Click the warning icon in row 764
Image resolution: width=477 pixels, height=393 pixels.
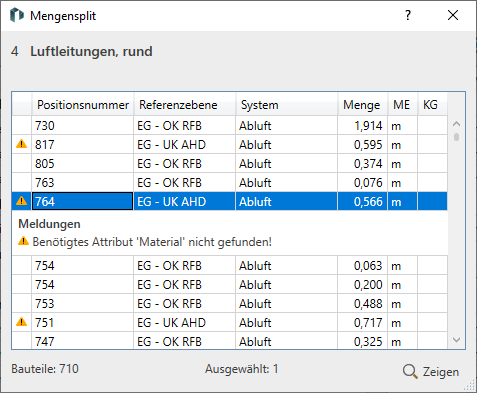22,201
